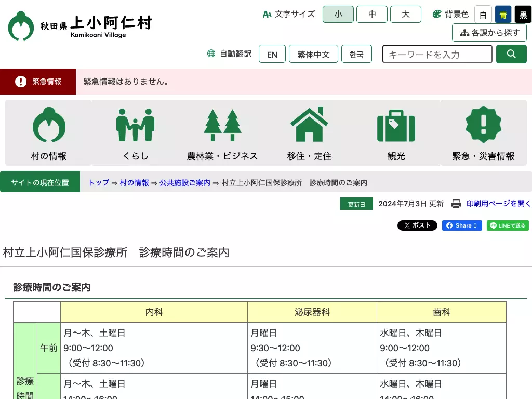Translate the page to 繁体中文
The width and height of the screenshot is (532, 399).
point(313,54)
